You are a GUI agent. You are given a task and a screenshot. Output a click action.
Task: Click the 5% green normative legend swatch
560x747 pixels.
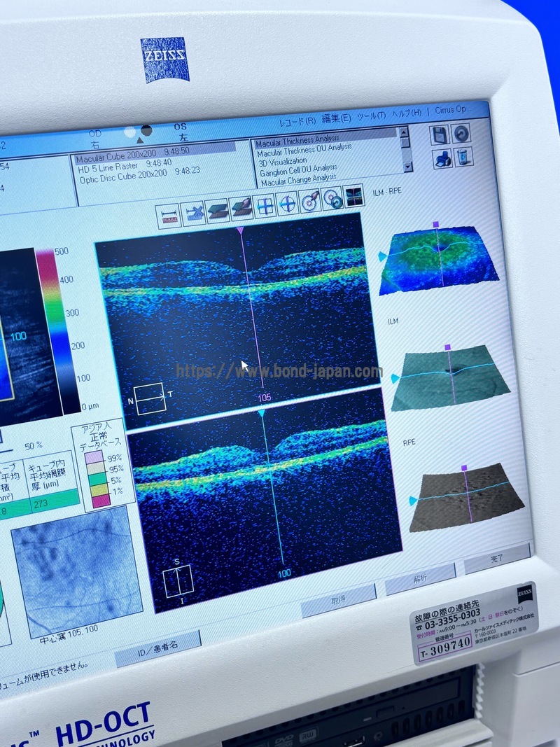pos(97,480)
